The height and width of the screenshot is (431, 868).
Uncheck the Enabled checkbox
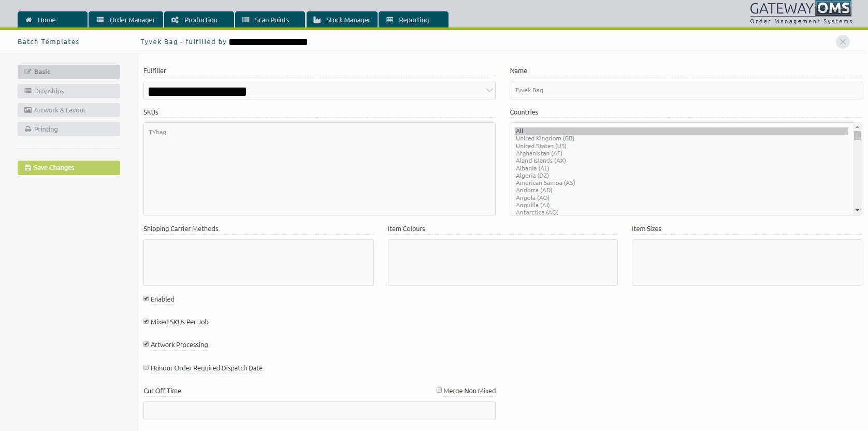pyautogui.click(x=146, y=299)
